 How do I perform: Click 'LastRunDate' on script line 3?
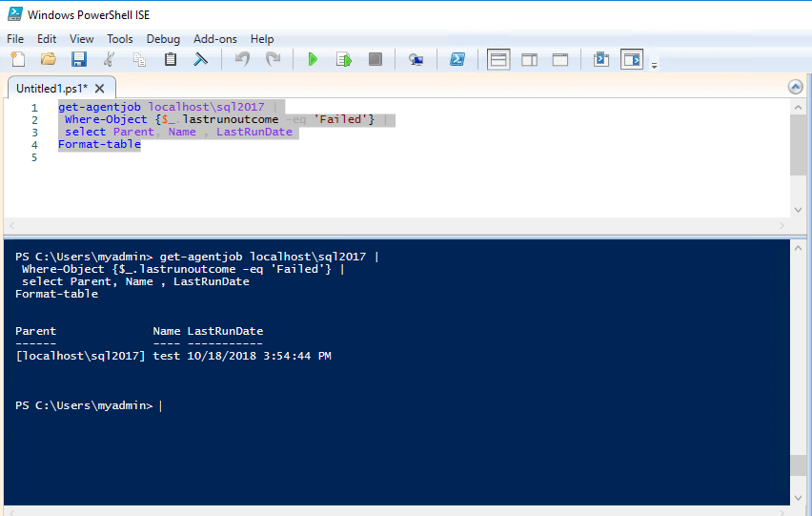pyautogui.click(x=254, y=132)
